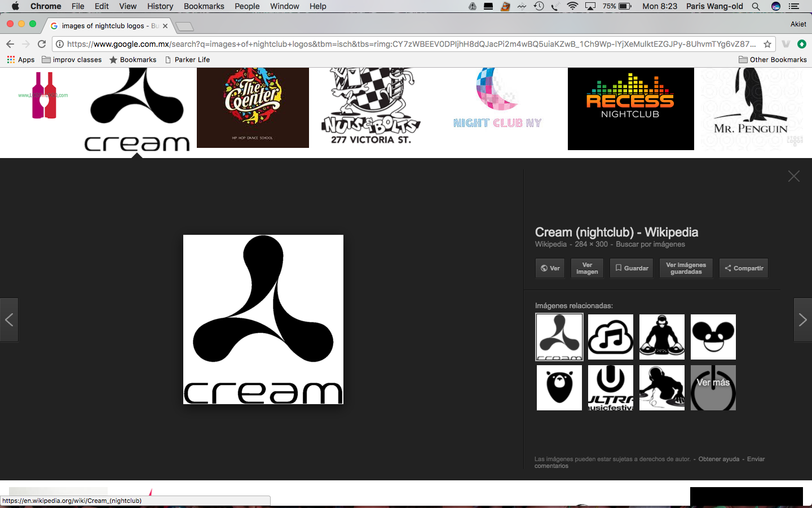812x508 pixels.
Task: Click the Buscar por imágenes link
Action: (650, 244)
